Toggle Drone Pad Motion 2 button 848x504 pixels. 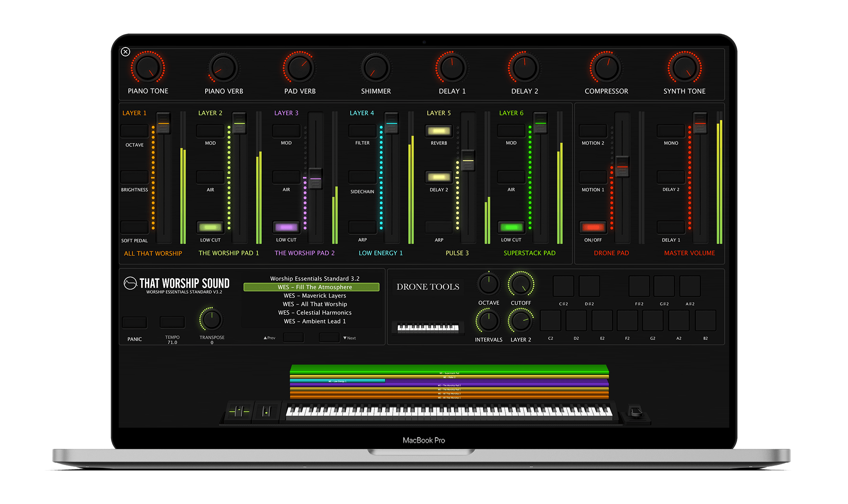tap(593, 131)
